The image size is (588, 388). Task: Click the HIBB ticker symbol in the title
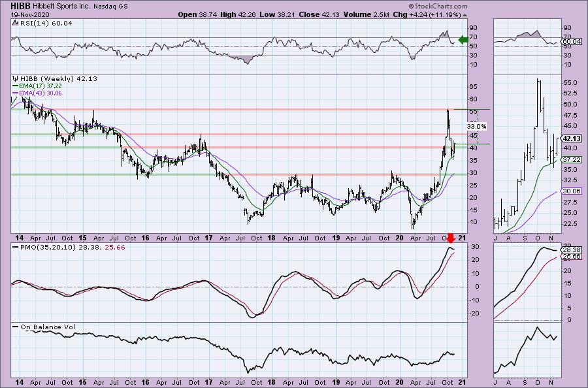pos(20,6)
